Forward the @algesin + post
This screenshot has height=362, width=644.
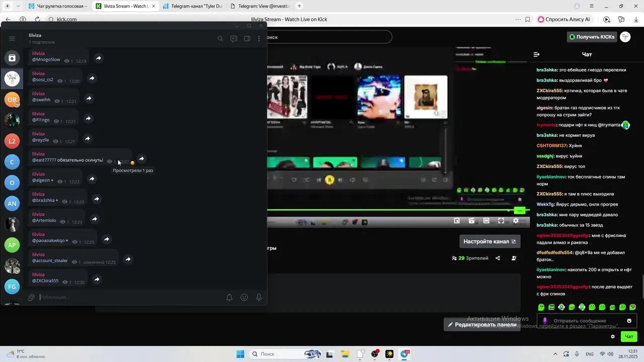point(92,178)
